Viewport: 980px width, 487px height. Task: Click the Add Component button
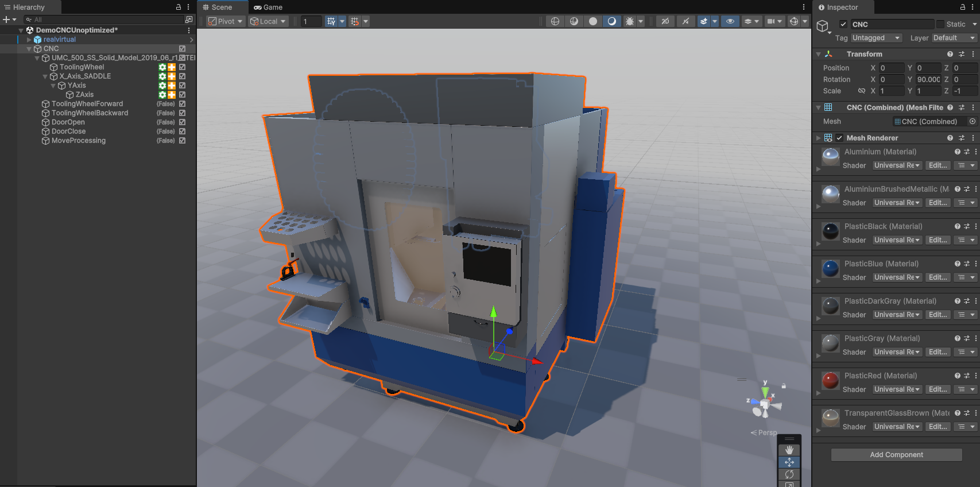pos(896,455)
